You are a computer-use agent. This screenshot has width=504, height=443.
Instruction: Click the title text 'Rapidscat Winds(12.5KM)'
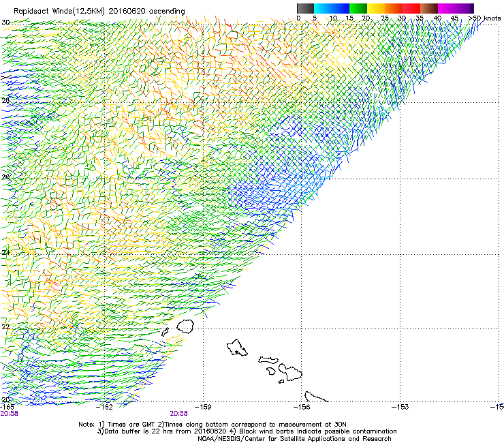pyautogui.click(x=59, y=12)
